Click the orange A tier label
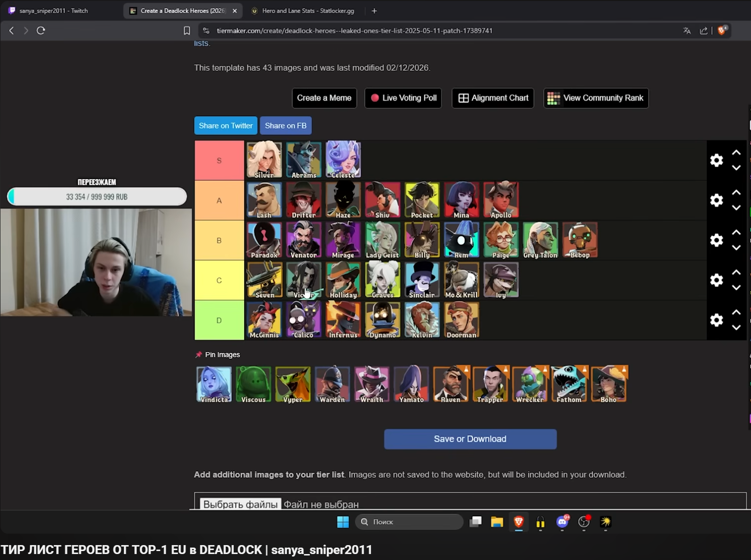Screen dimensions: 751x560 tap(219, 200)
